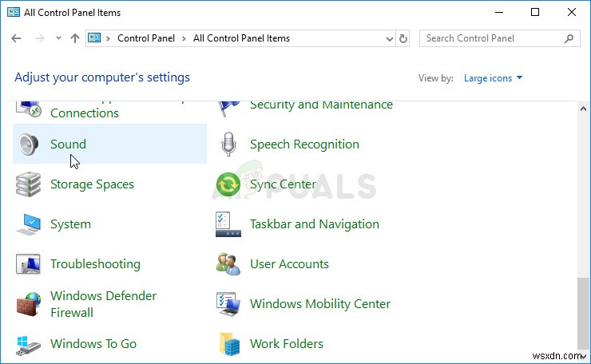Go up one level with Up arrow
Viewport: 591px width, 364px height.
click(x=75, y=38)
